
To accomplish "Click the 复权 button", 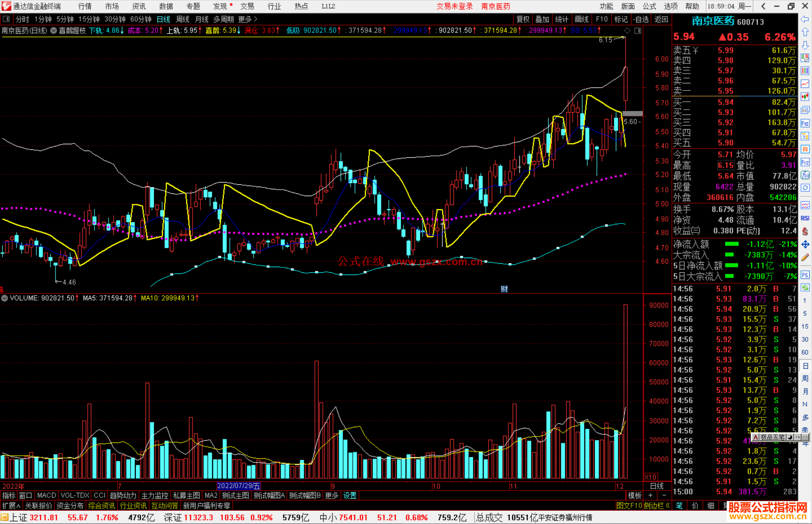I will pyautogui.click(x=523, y=19).
